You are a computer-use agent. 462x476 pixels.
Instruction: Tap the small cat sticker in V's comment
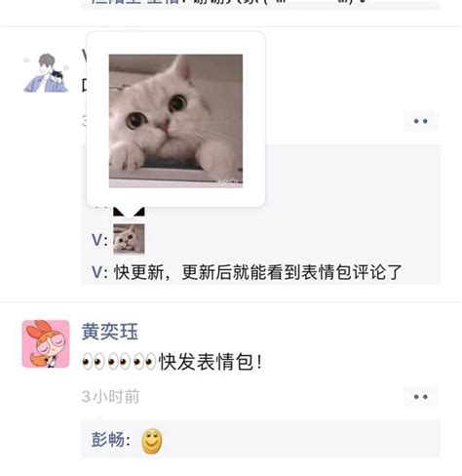pos(129,239)
